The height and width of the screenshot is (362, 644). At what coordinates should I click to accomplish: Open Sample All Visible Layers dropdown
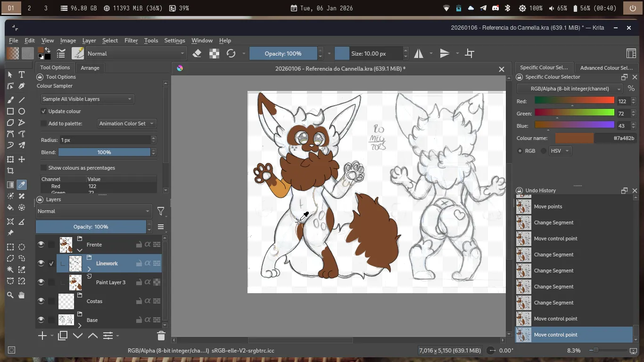(87, 99)
